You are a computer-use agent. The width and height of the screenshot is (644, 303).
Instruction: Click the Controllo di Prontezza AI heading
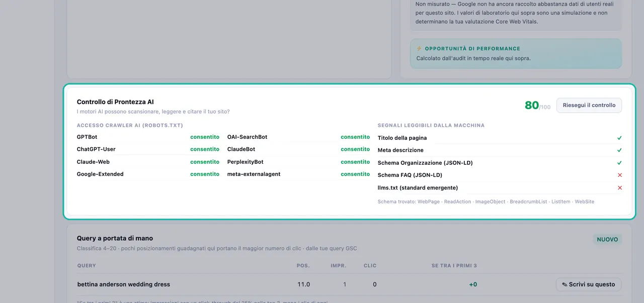pyautogui.click(x=115, y=102)
